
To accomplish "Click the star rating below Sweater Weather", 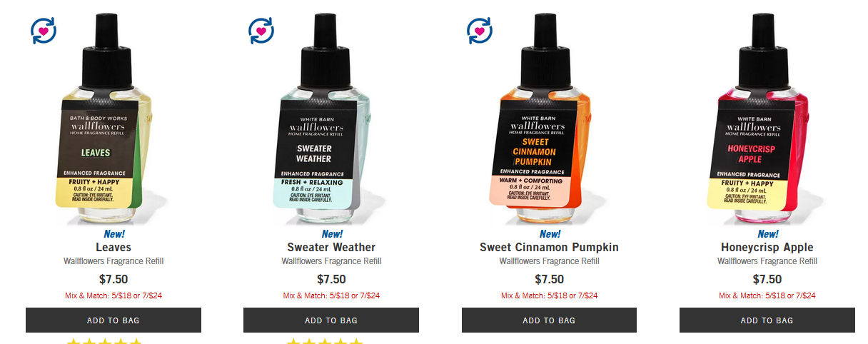I will tap(323, 341).
